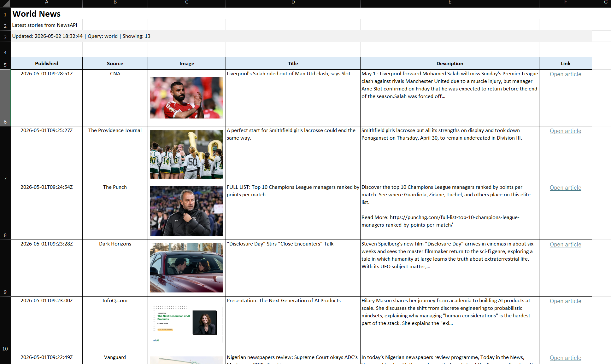Open article link for Vanguard newspapers review
The image size is (611, 364).
565,358
